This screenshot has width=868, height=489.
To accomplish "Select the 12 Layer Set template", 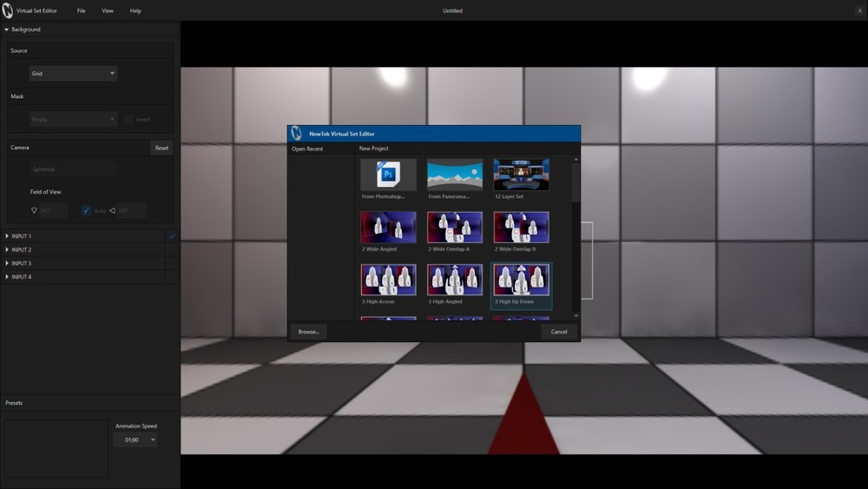I will click(521, 180).
